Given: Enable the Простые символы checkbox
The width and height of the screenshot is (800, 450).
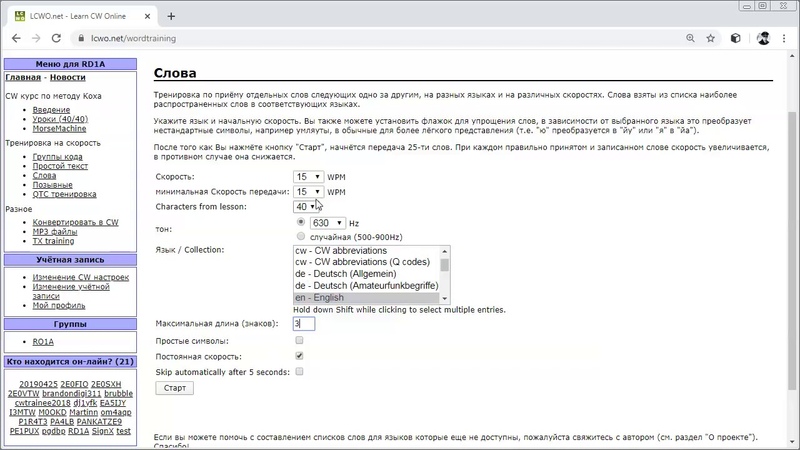Looking at the screenshot, I should click(x=299, y=340).
